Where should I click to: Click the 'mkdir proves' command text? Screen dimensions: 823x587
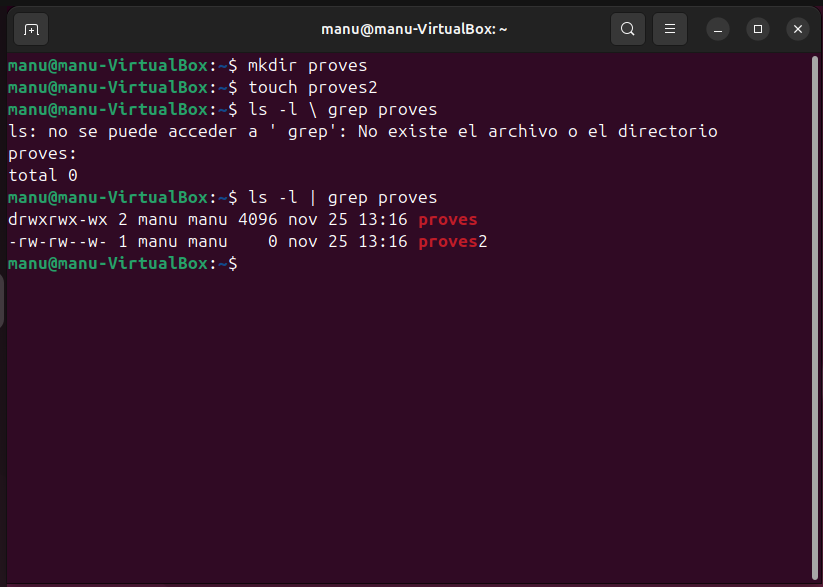(x=308, y=66)
